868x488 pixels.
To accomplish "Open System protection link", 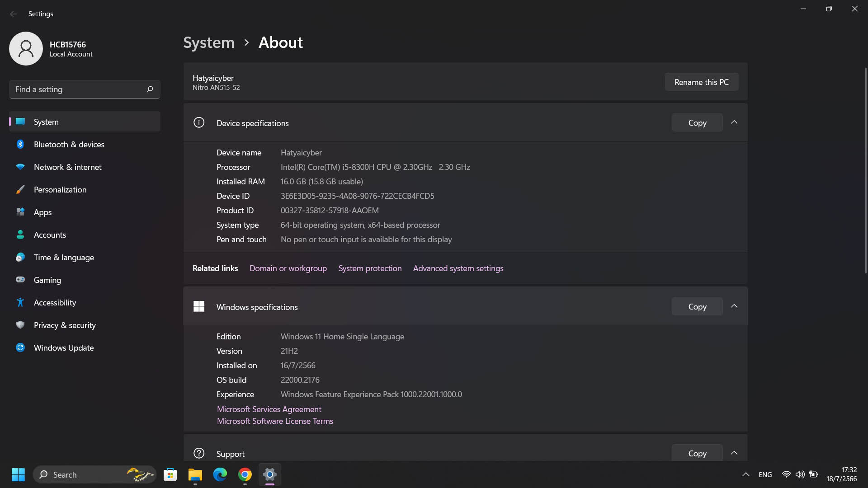I will point(370,268).
